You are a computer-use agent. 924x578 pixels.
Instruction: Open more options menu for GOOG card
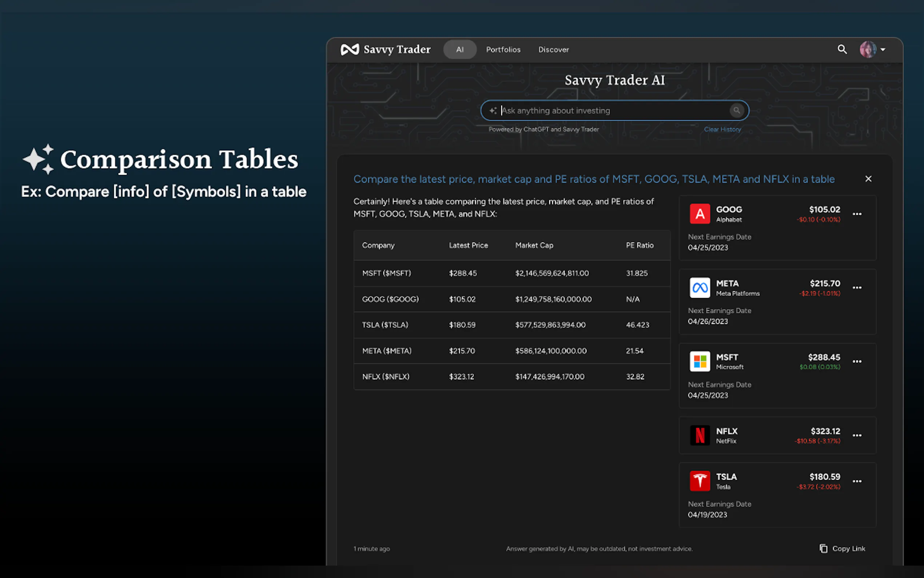pyautogui.click(x=857, y=214)
